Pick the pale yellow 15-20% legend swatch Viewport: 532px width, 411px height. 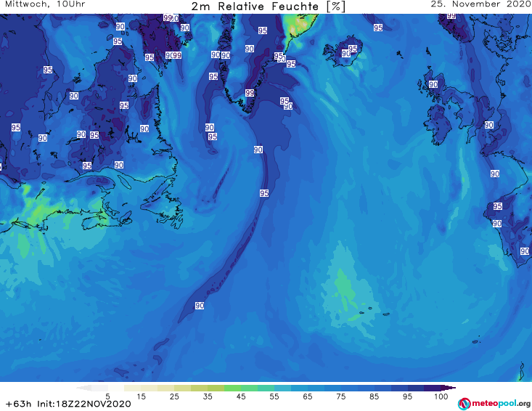(x=150, y=388)
